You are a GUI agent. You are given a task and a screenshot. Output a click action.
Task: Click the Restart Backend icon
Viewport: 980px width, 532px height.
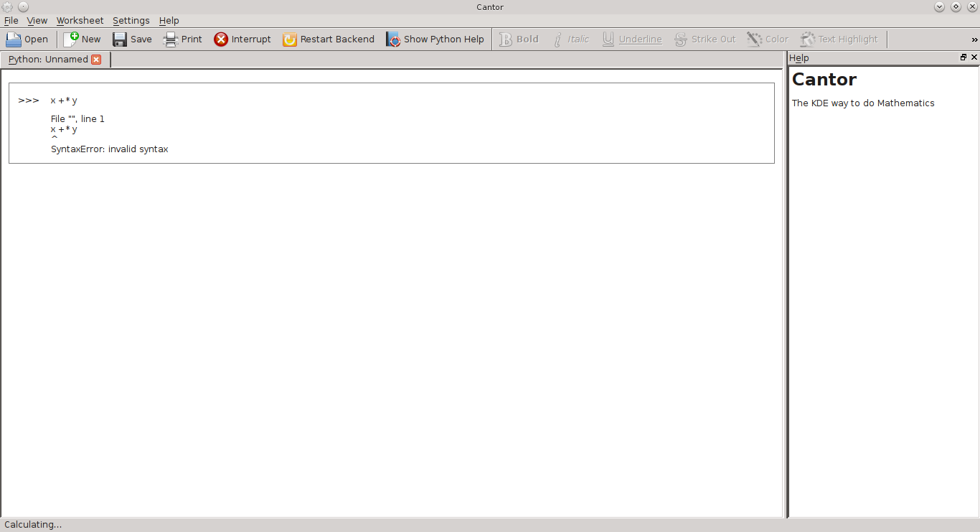(x=290, y=39)
